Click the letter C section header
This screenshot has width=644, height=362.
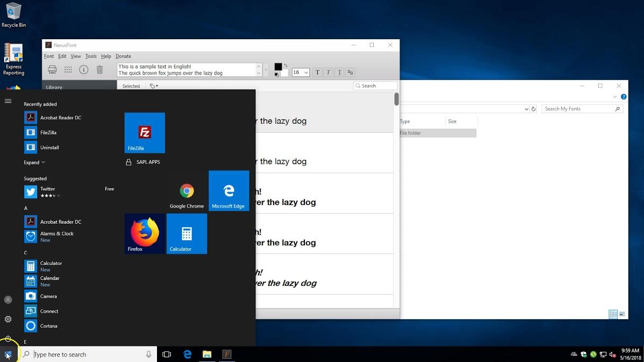[x=26, y=252]
